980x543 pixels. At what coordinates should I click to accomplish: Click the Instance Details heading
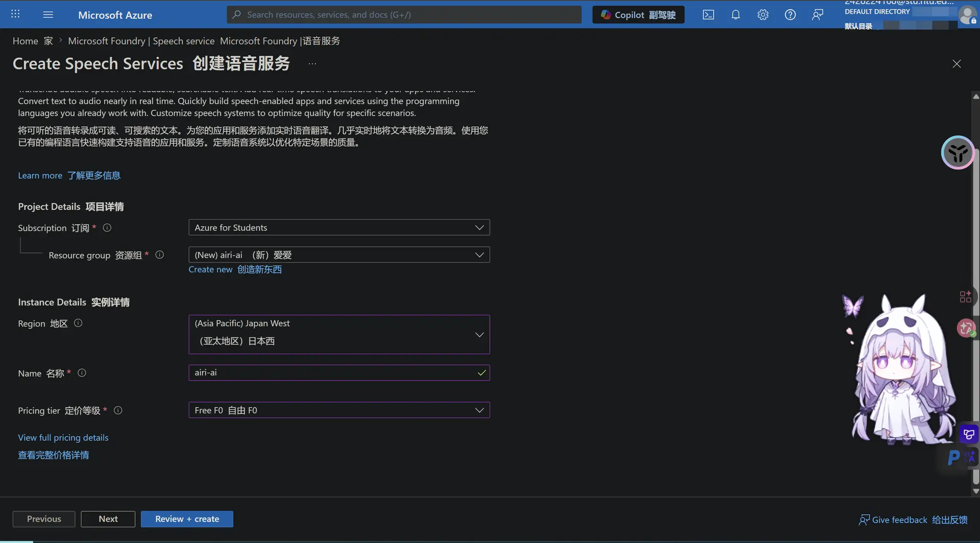click(x=73, y=302)
